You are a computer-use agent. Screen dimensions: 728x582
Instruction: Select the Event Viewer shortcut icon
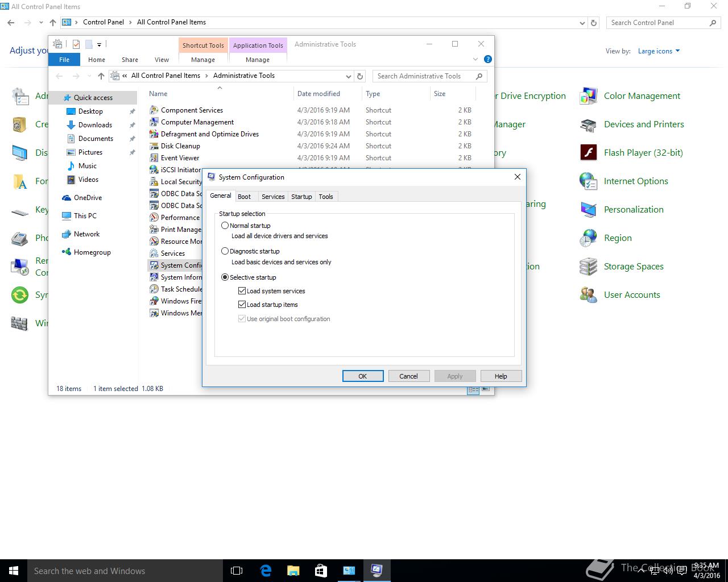point(154,158)
